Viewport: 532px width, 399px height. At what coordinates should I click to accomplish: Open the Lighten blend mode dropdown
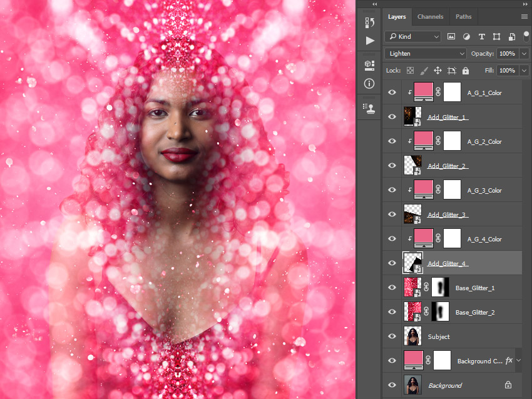coord(426,54)
